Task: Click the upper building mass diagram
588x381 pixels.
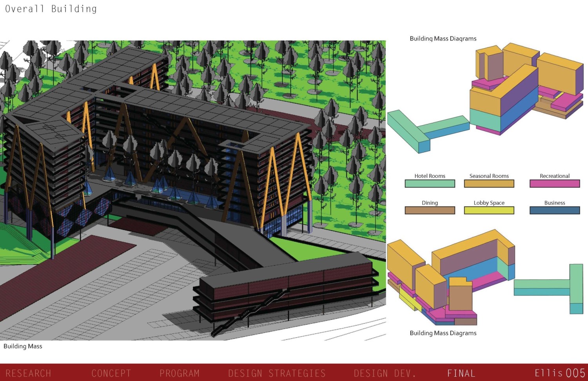Action: click(485, 98)
